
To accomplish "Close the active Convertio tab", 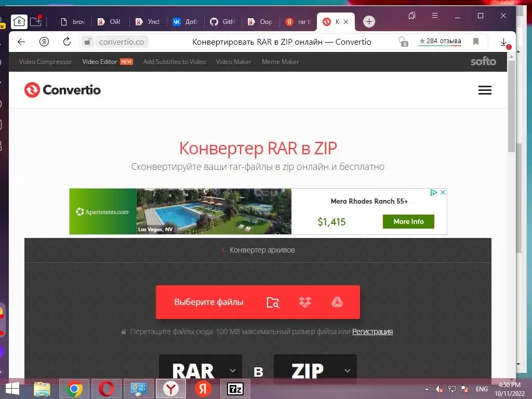I will coord(346,22).
